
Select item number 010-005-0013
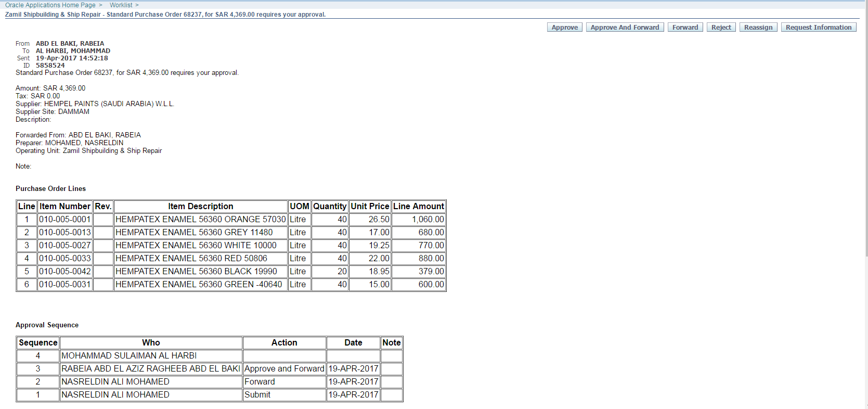tap(65, 232)
